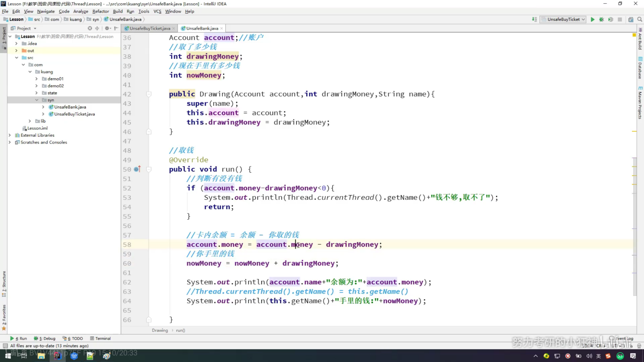Viewport: 644px width, 362px height.
Task: Close the UnsafeBank.java tab
Action: click(221, 28)
